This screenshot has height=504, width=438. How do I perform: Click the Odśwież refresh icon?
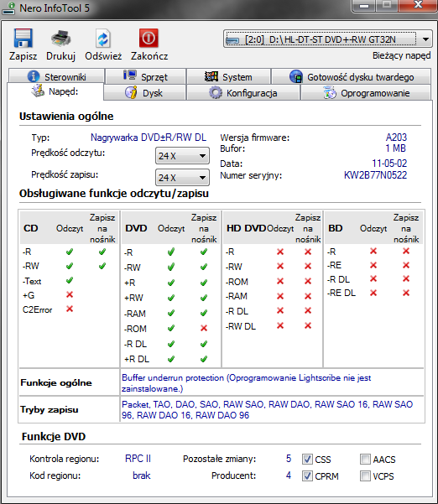(x=103, y=39)
